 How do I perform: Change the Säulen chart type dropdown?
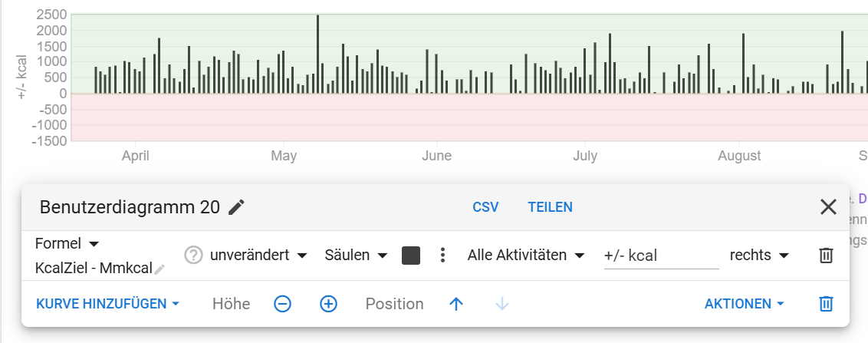[x=357, y=256]
